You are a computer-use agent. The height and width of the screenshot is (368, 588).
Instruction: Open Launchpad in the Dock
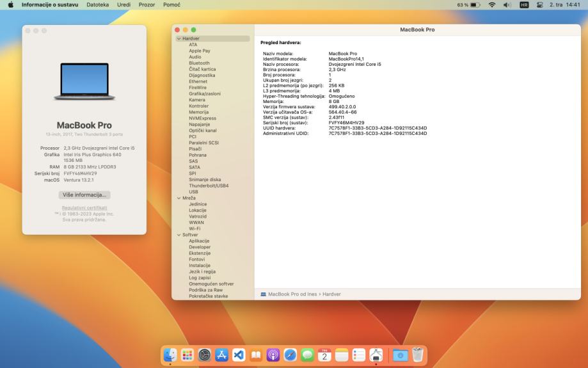pos(187,355)
